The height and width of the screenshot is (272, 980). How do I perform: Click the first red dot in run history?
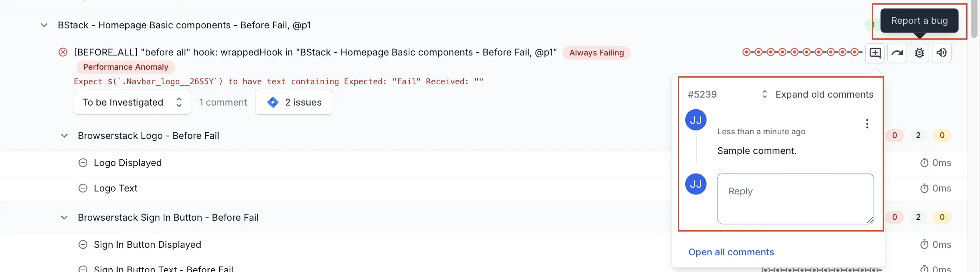[747, 52]
